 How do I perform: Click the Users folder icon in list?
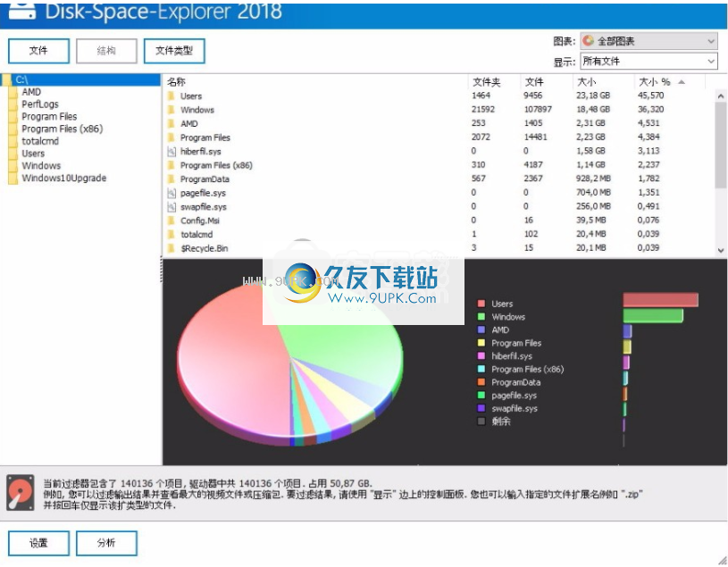(x=172, y=96)
